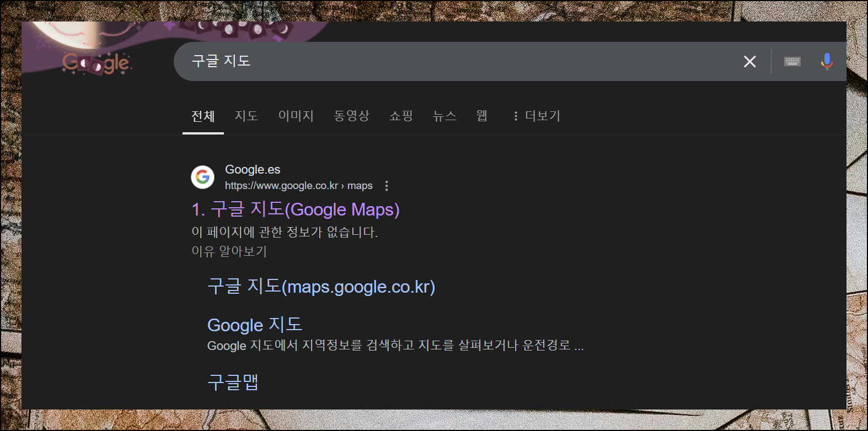Click the https://www.google.co.kr › maps URL
The image size is (868, 431).
[x=299, y=186]
